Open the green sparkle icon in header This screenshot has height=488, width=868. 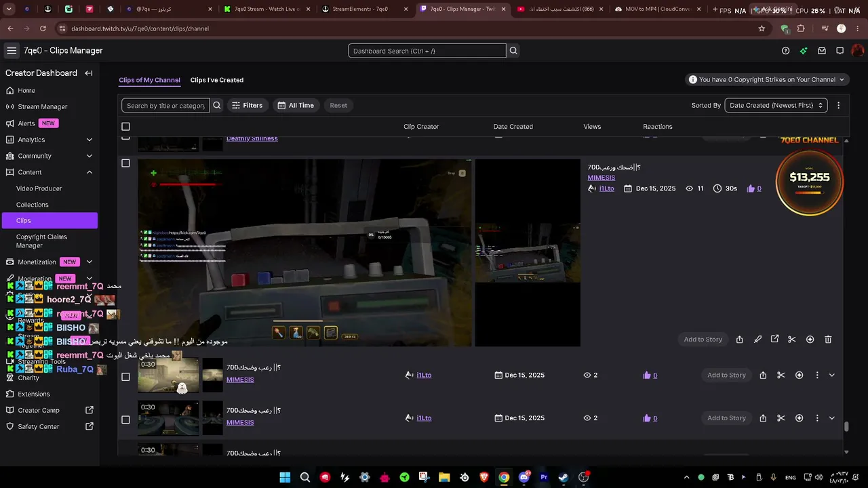point(804,51)
